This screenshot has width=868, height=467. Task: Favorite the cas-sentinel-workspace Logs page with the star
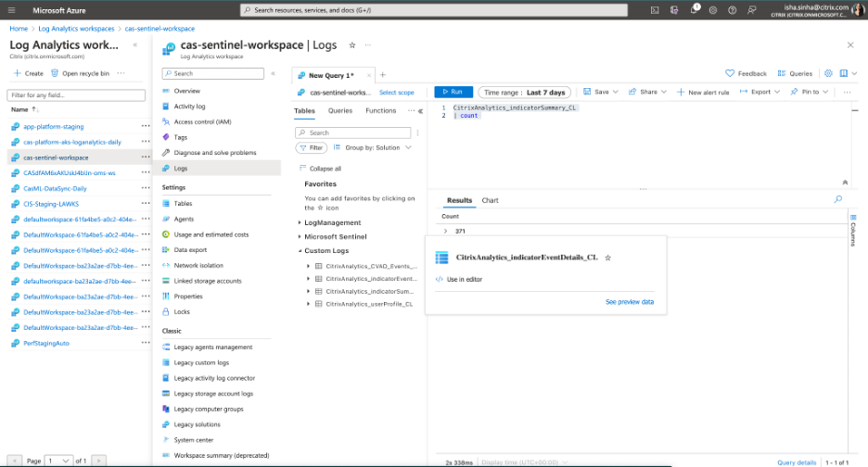(352, 45)
